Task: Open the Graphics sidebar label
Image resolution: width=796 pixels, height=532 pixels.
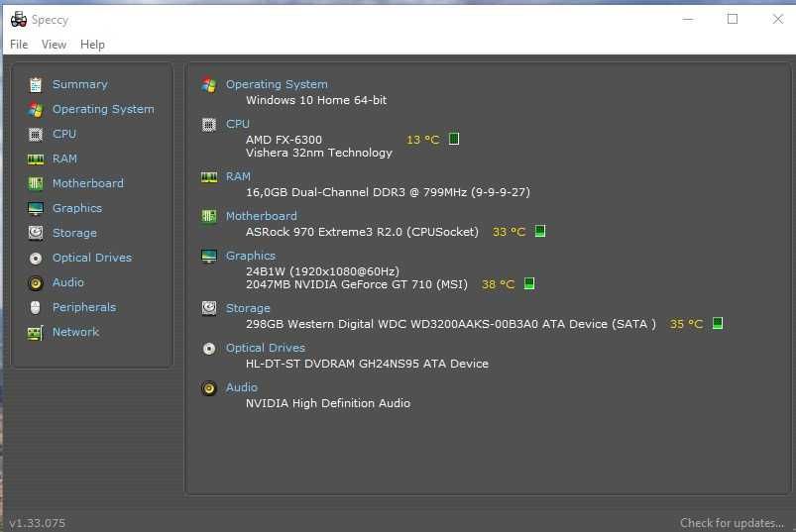Action: click(77, 208)
